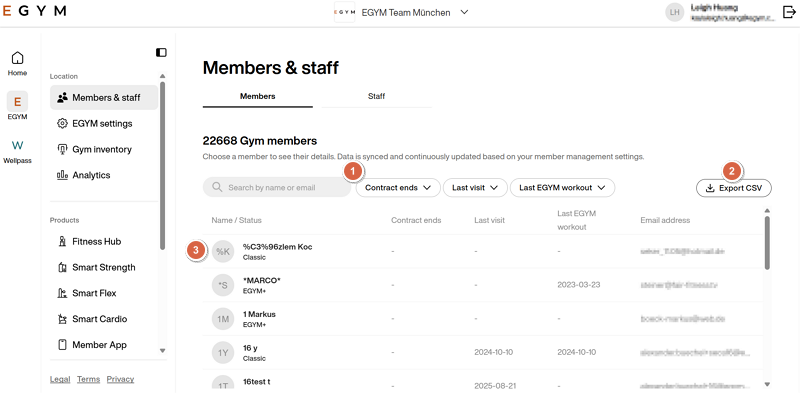The width and height of the screenshot is (800, 393).
Task: Click the Contract ends column header
Action: point(416,220)
